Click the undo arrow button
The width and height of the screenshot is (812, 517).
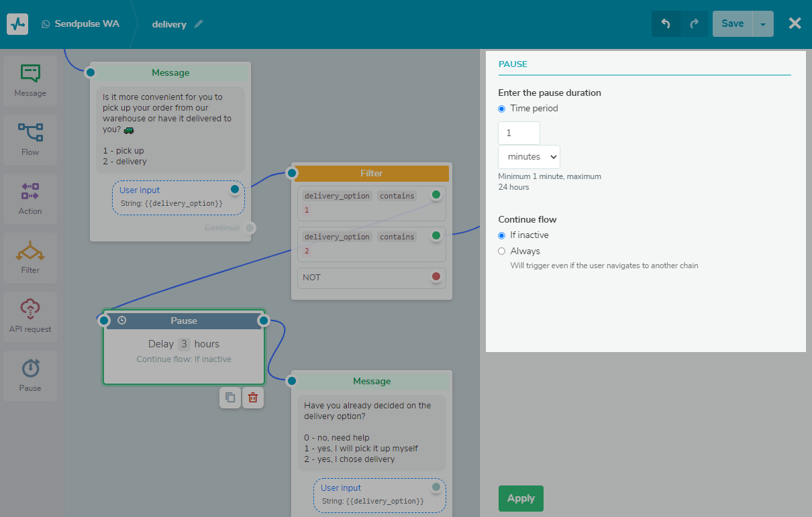coord(666,24)
